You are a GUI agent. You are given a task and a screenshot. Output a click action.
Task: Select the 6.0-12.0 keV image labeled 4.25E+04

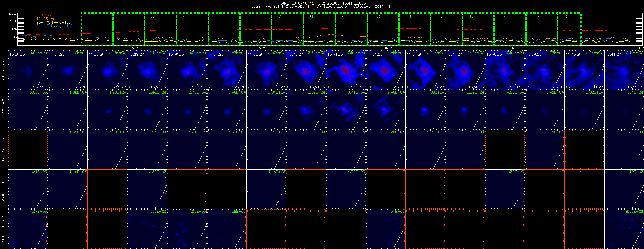click(x=505, y=110)
